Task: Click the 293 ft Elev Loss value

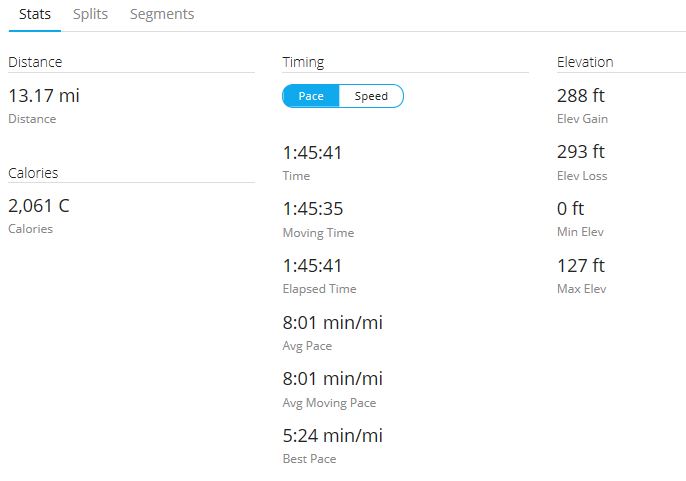Action: pos(581,152)
